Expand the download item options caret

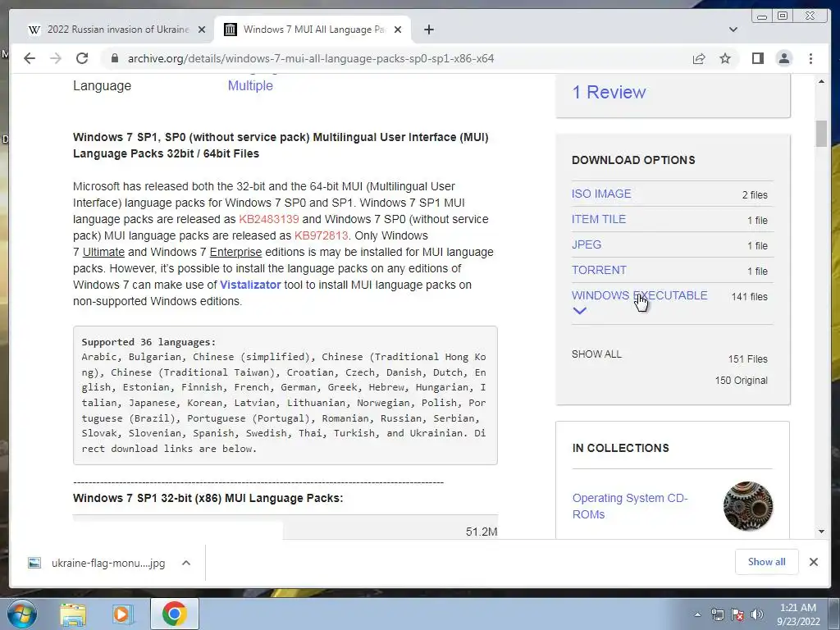pos(186,563)
